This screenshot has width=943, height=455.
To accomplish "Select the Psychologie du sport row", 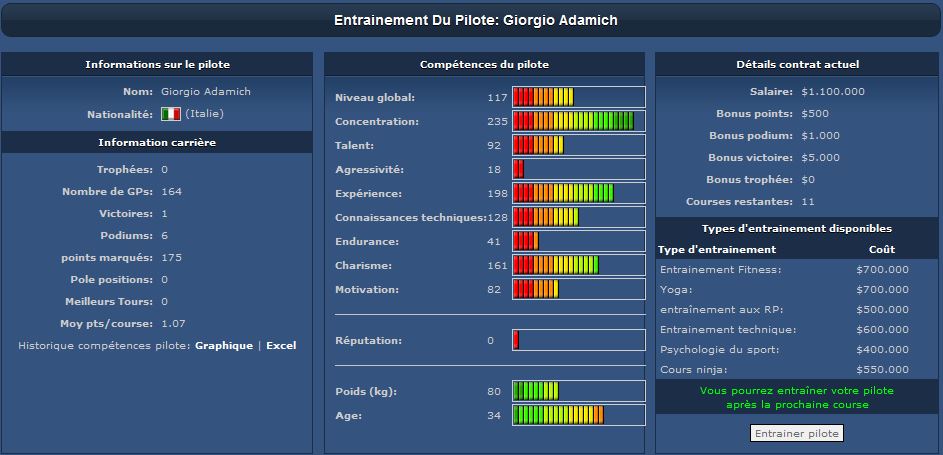I will [x=796, y=349].
